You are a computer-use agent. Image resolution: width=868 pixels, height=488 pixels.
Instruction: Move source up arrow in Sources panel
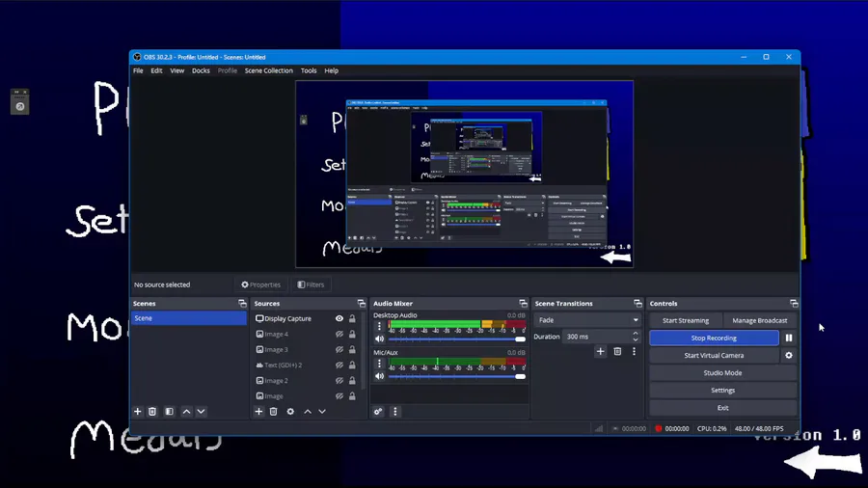click(308, 412)
